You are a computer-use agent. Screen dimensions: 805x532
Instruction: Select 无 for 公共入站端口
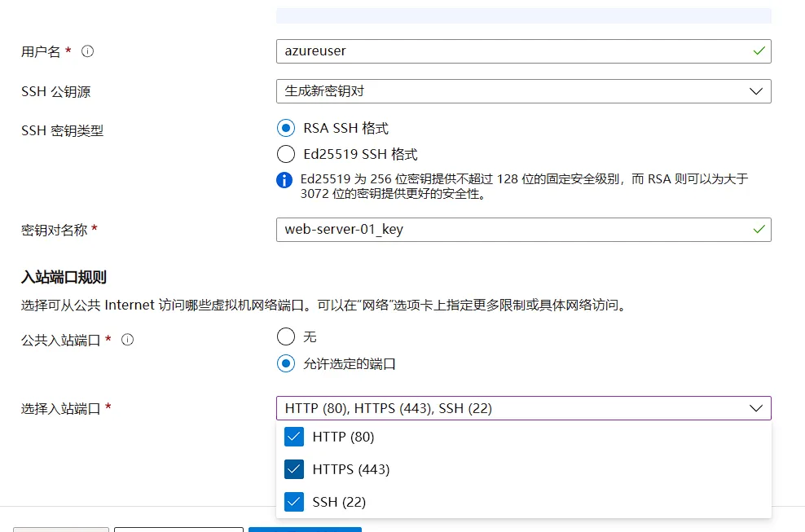286,336
